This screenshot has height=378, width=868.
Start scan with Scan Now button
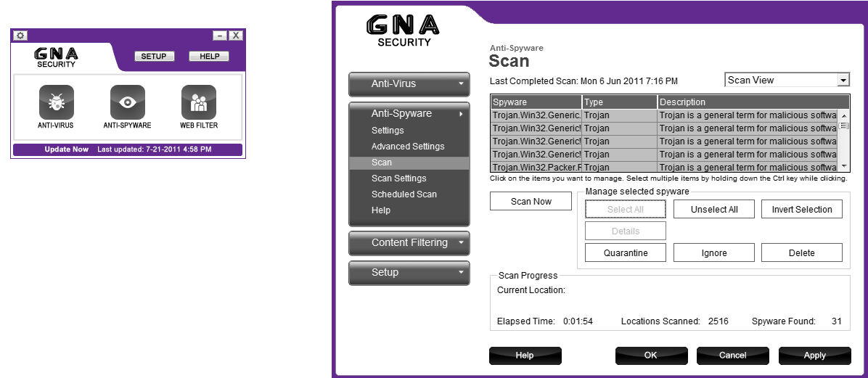(531, 202)
